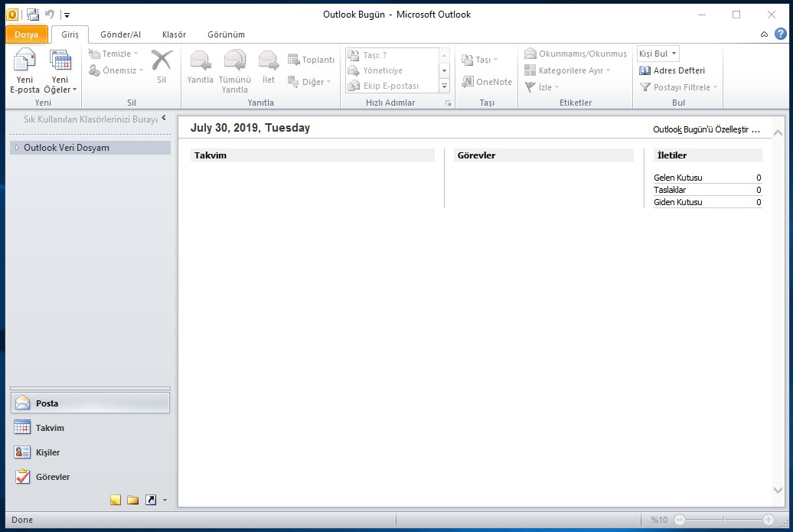Select the 'Taşı: ?' quick step
The height and width of the screenshot is (532, 793).
point(392,55)
